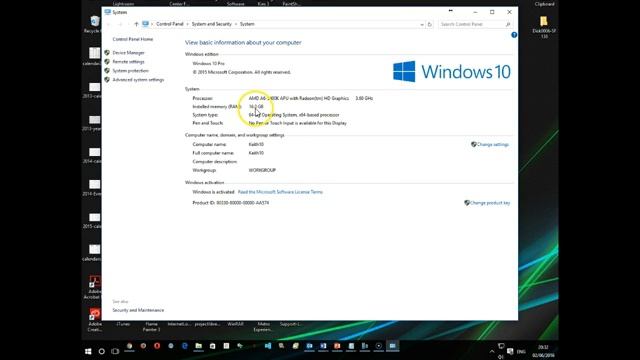Click Change settings for computer name
The image size is (640, 360).
(493, 144)
